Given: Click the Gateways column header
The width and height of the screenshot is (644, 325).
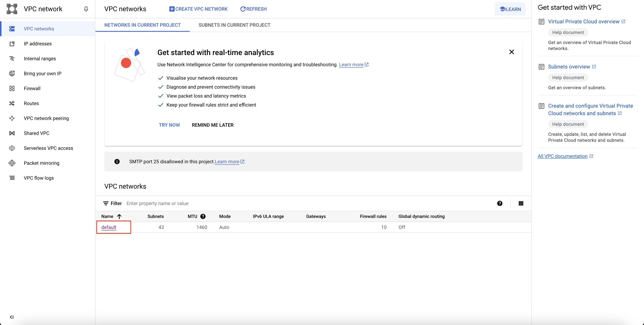Looking at the screenshot, I should (316, 216).
